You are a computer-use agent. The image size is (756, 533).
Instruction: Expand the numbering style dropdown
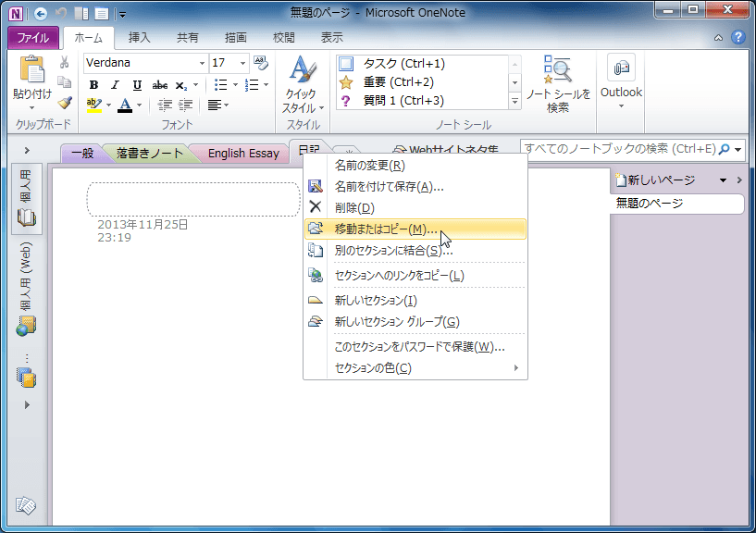pyautogui.click(x=266, y=85)
